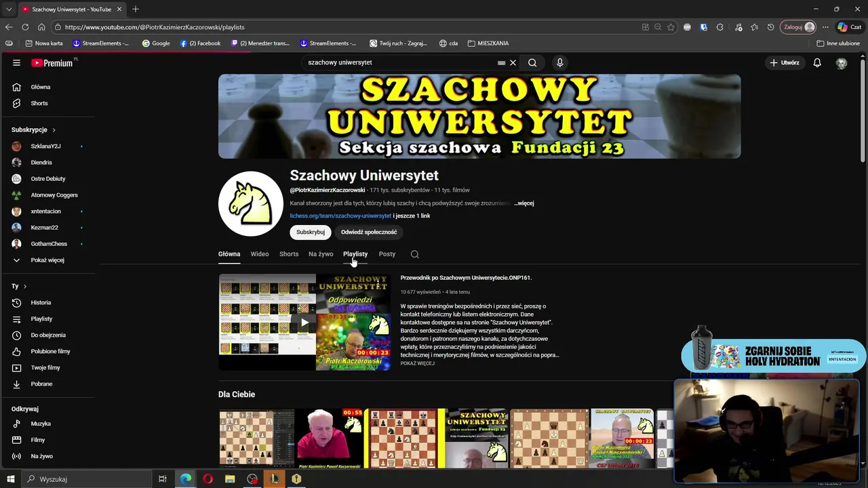
Task: Switch to the Playlisty channel tab
Action: (355, 254)
